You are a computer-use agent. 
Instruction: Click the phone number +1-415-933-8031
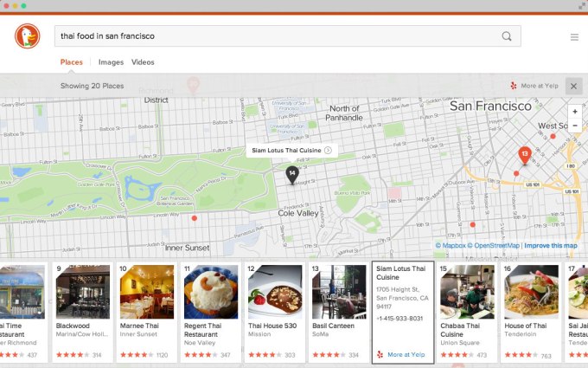(x=399, y=319)
